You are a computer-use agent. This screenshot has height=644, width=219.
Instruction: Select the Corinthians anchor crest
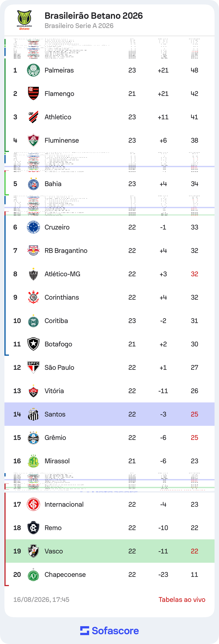33,297
